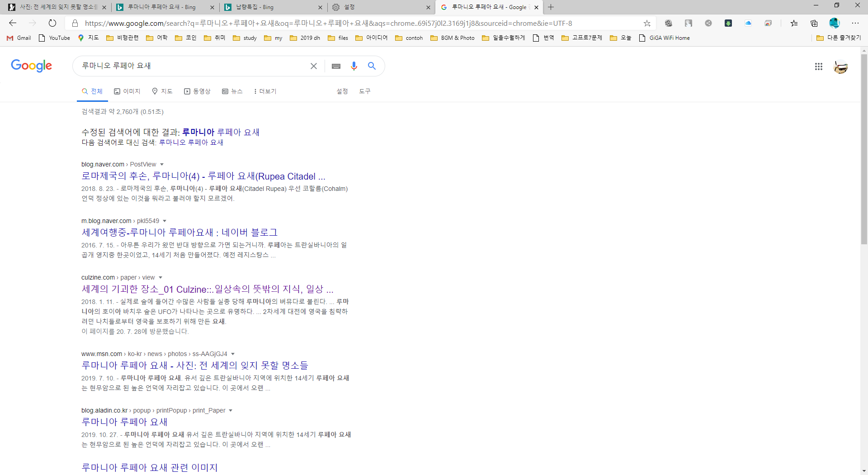
Task: Click the page vertical scrollbar thumb
Action: point(864,149)
